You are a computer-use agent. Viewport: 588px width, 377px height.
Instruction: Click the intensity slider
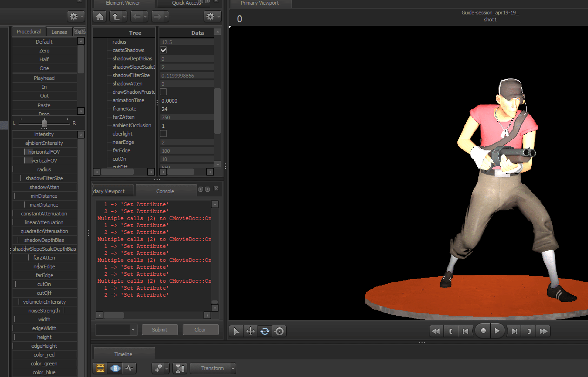tap(44, 134)
